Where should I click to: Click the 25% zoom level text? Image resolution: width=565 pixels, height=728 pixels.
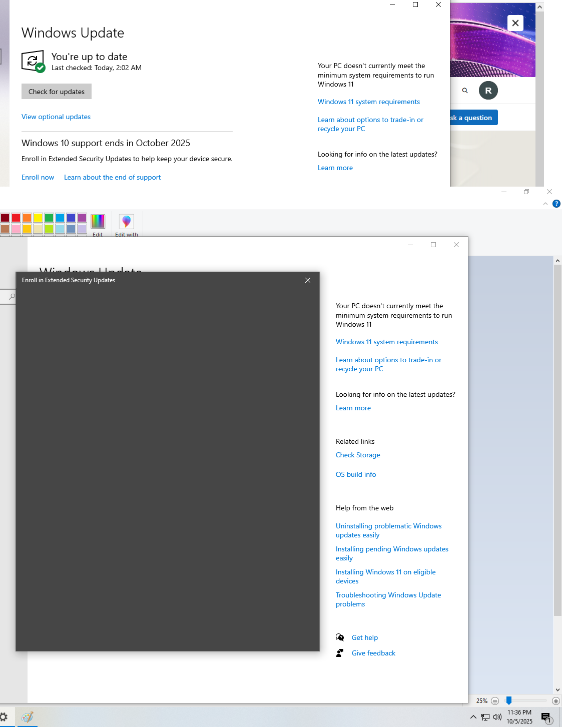pyautogui.click(x=482, y=701)
